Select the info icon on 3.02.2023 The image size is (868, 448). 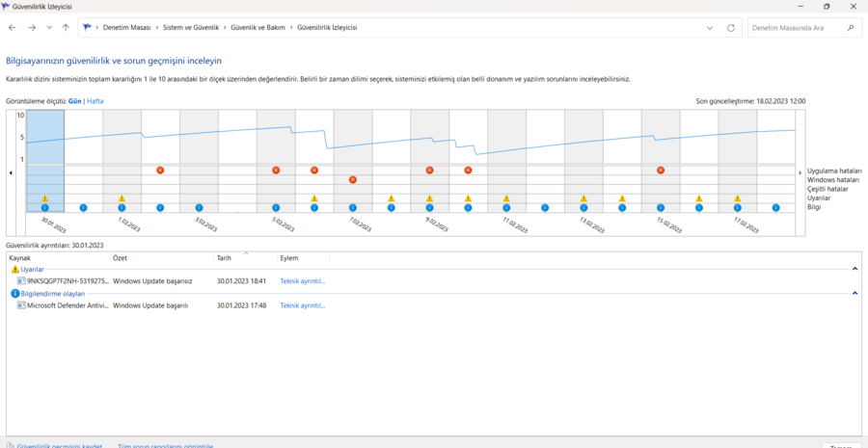pyautogui.click(x=199, y=207)
